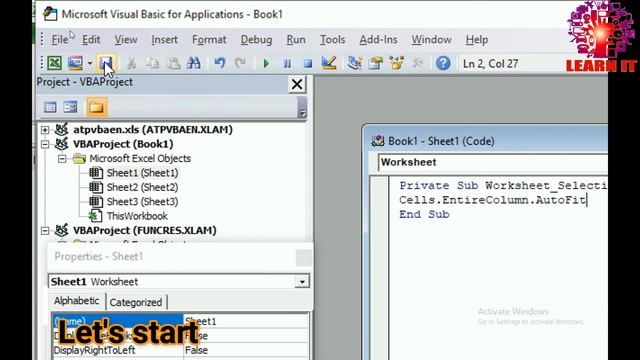Select VBAProject (Book1) project label

[x=123, y=144]
